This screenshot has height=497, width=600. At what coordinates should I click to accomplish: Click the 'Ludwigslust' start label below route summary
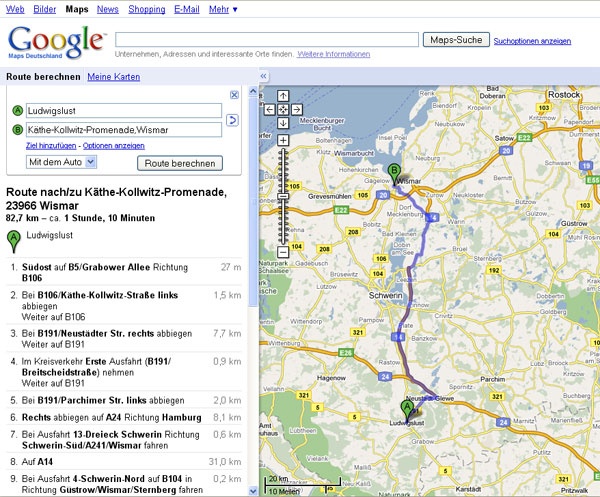pos(49,235)
